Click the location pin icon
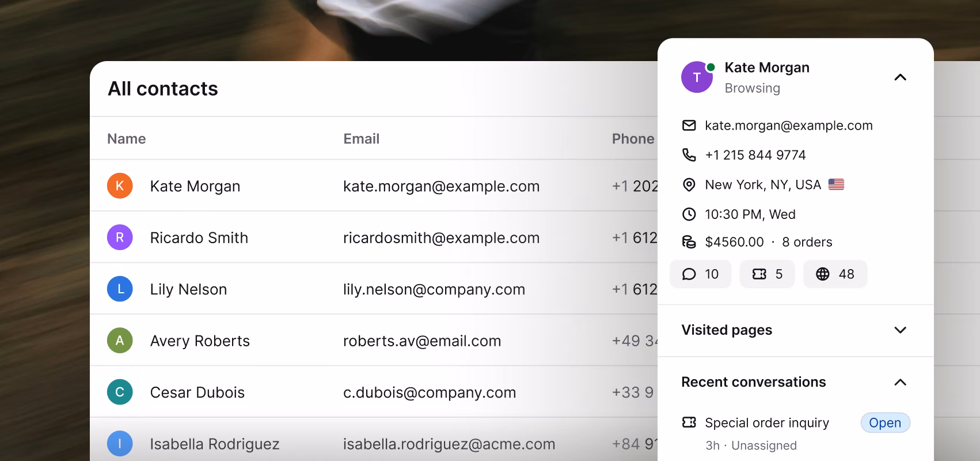Image resolution: width=980 pixels, height=461 pixels. (x=689, y=184)
